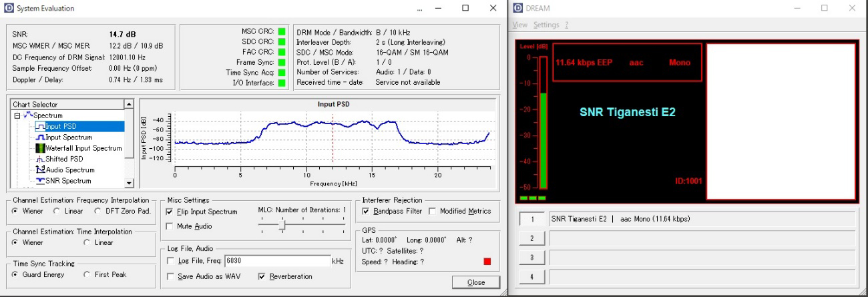Click the Time Sync Acq status indicator
This screenshot has width=868, height=297.
282,72
